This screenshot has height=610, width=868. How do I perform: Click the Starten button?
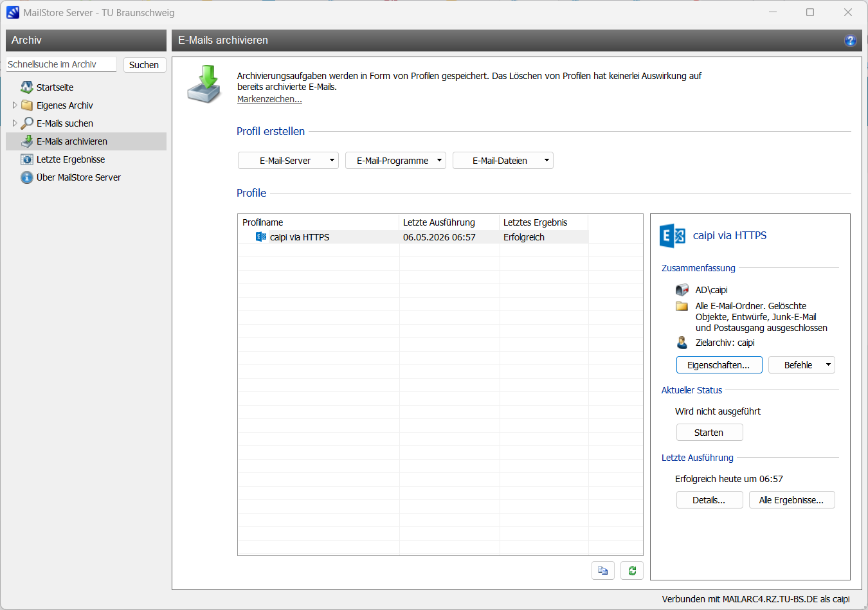coord(709,433)
